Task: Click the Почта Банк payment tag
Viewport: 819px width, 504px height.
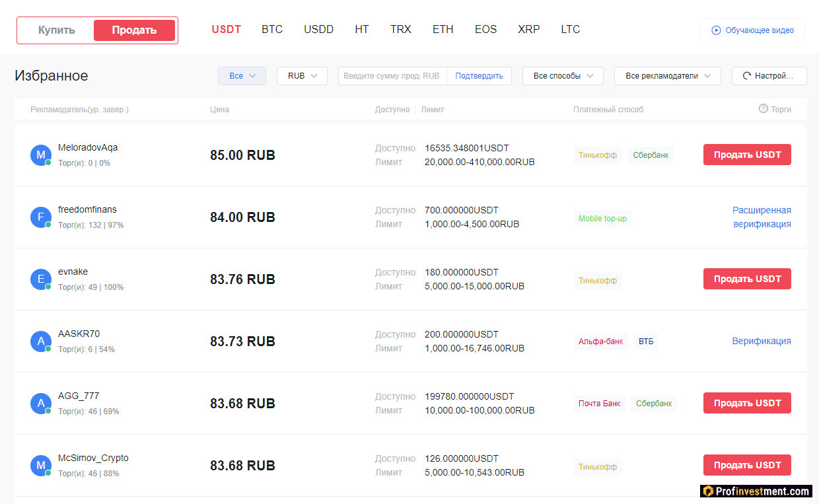Action: pos(600,404)
